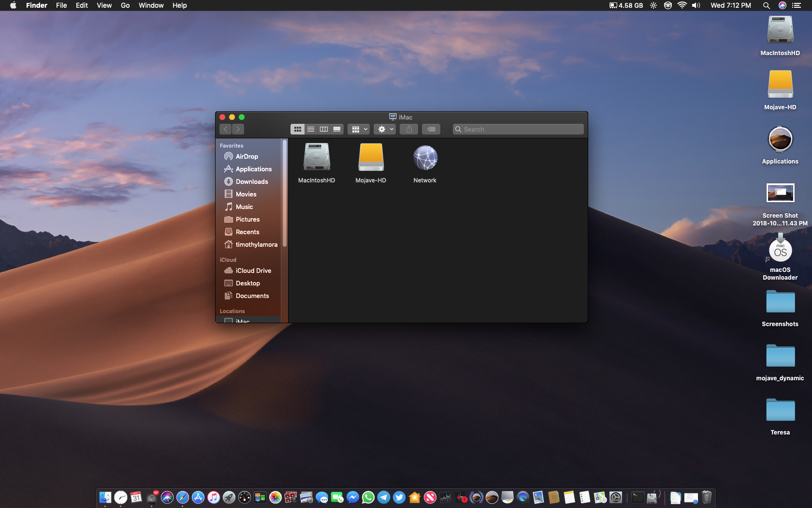812x508 pixels.
Task: Click the Share button in Finder toolbar
Action: [x=409, y=129]
